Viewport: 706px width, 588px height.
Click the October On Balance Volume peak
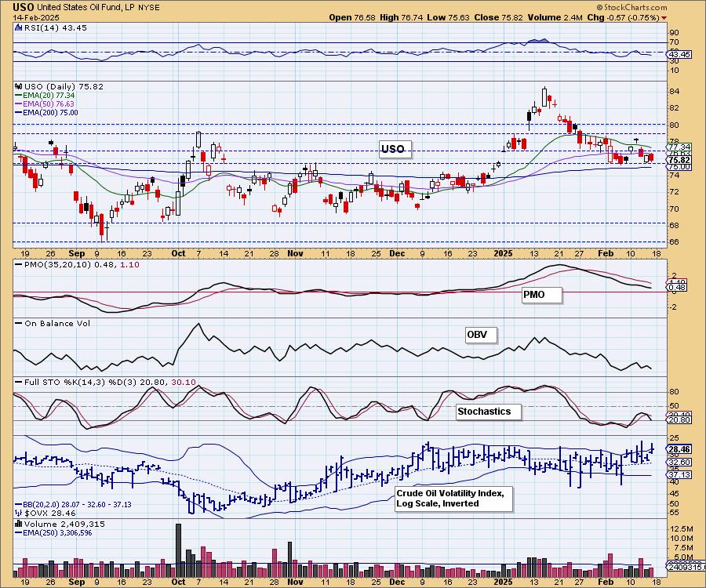pos(198,325)
